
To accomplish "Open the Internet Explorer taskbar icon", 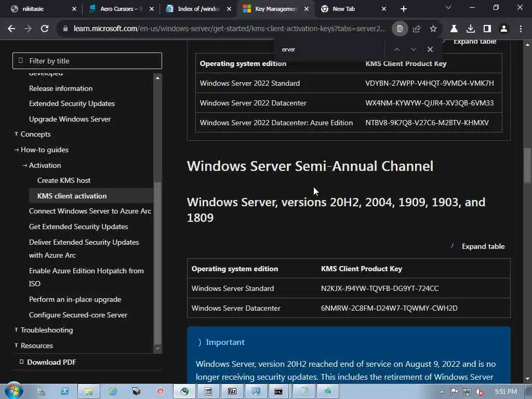I will click(113, 392).
